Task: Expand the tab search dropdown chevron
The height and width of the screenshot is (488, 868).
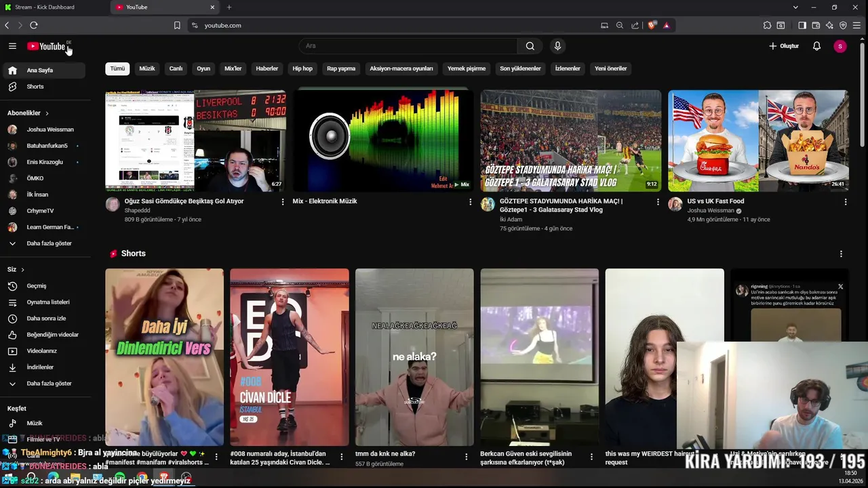Action: click(x=795, y=7)
